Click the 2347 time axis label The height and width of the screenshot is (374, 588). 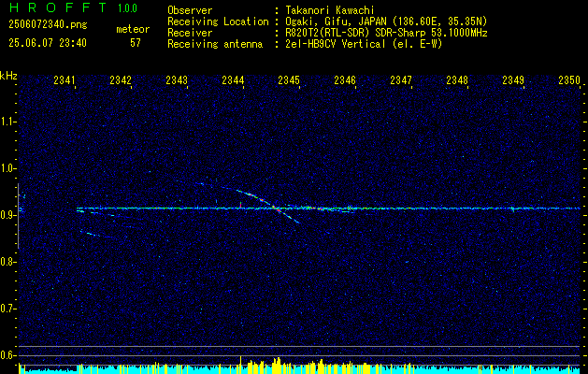coord(401,79)
